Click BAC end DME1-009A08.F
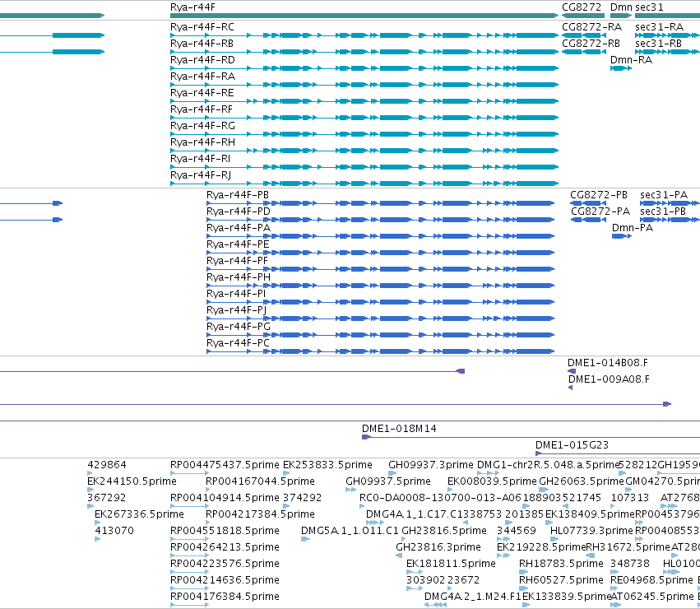The width and height of the screenshot is (700, 609). click(609, 379)
